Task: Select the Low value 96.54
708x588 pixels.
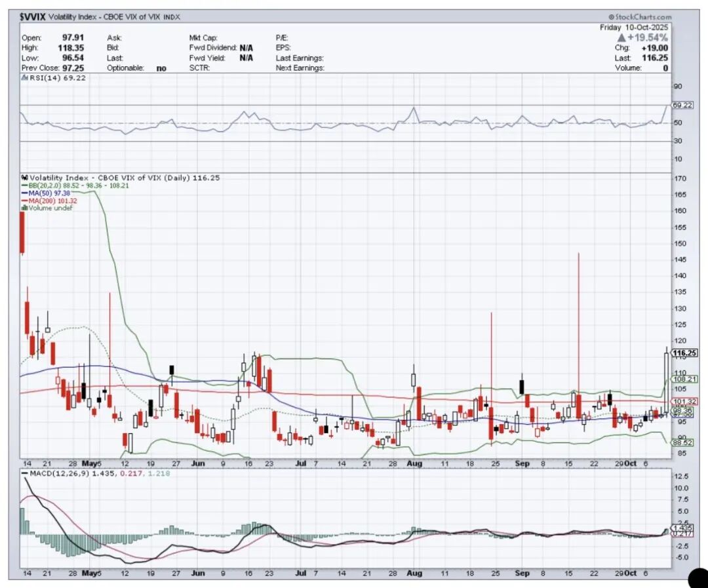Action: pos(73,58)
